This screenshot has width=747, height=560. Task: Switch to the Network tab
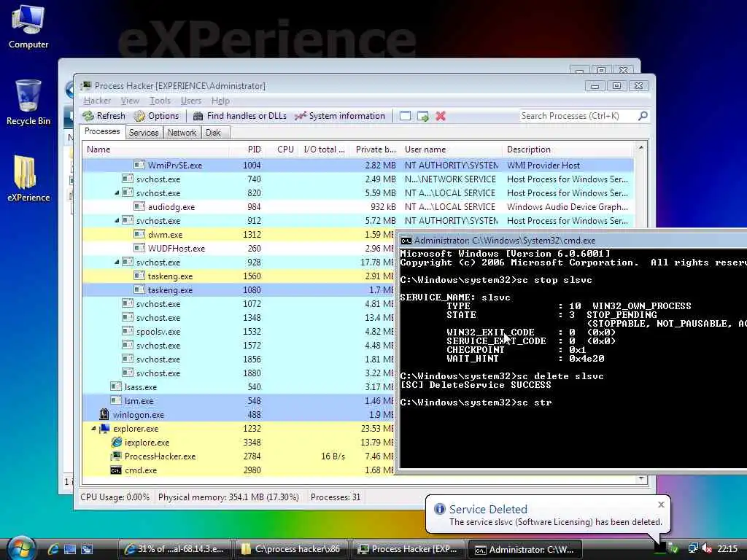click(x=182, y=133)
